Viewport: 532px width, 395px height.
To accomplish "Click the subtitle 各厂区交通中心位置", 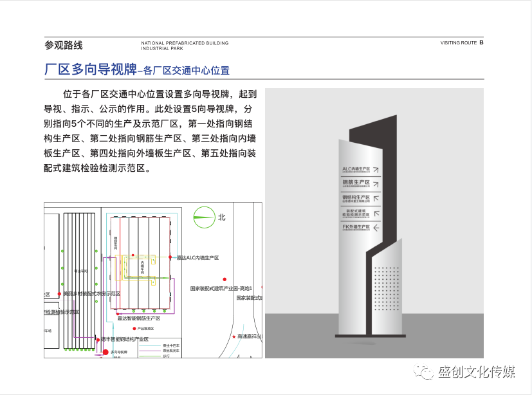I will point(187,71).
